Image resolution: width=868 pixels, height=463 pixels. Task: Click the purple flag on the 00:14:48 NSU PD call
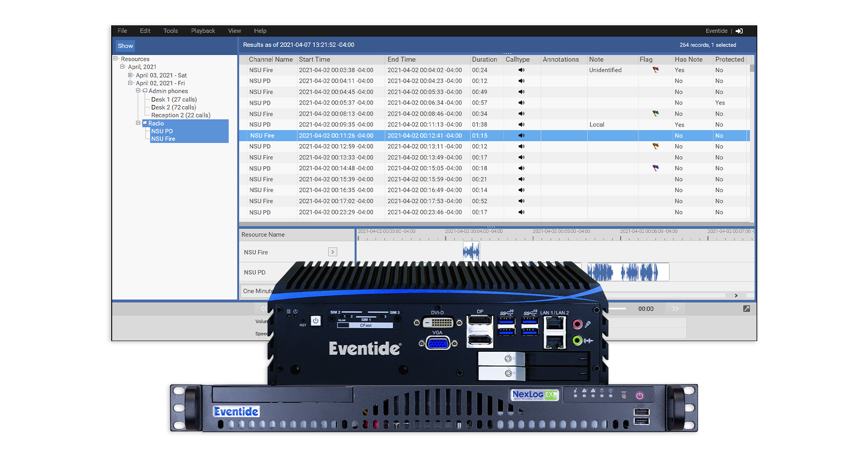coord(655,168)
